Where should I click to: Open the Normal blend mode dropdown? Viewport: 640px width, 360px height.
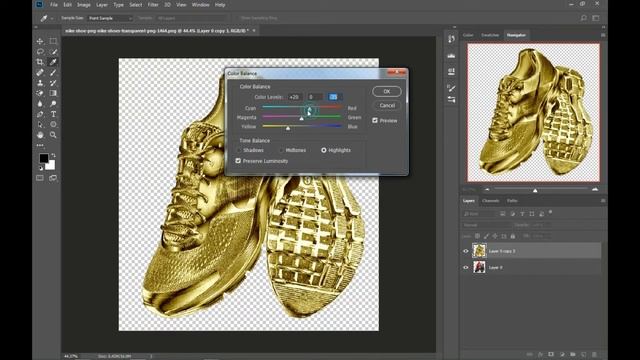point(486,225)
